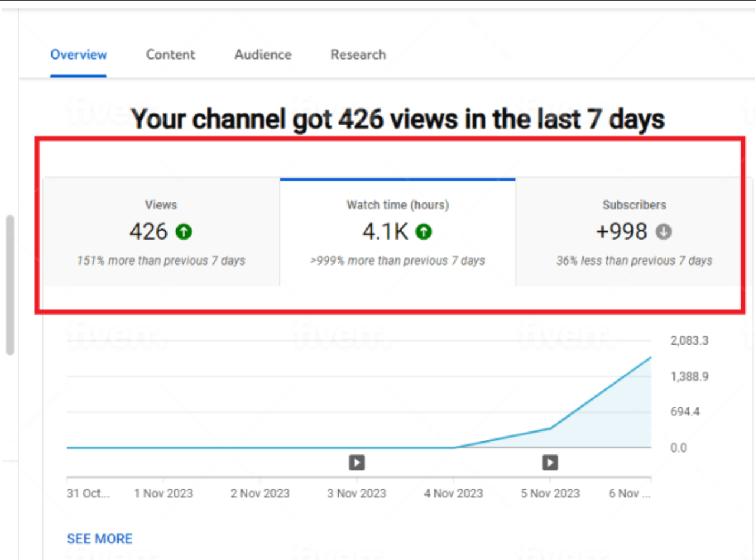This screenshot has width=756, height=560.
Task: Click the 2,083.3 y-axis value
Action: [x=689, y=341]
